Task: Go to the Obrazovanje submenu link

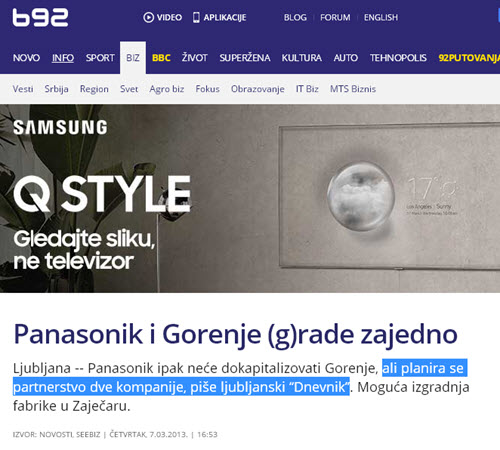Action: click(258, 89)
